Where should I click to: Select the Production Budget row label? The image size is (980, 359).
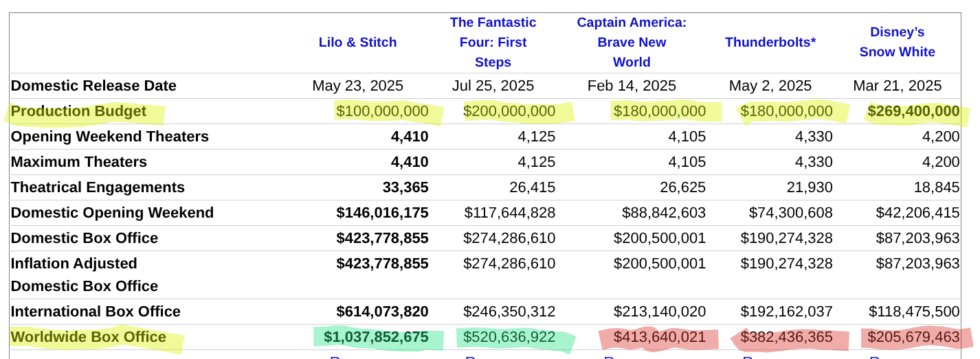tap(78, 111)
